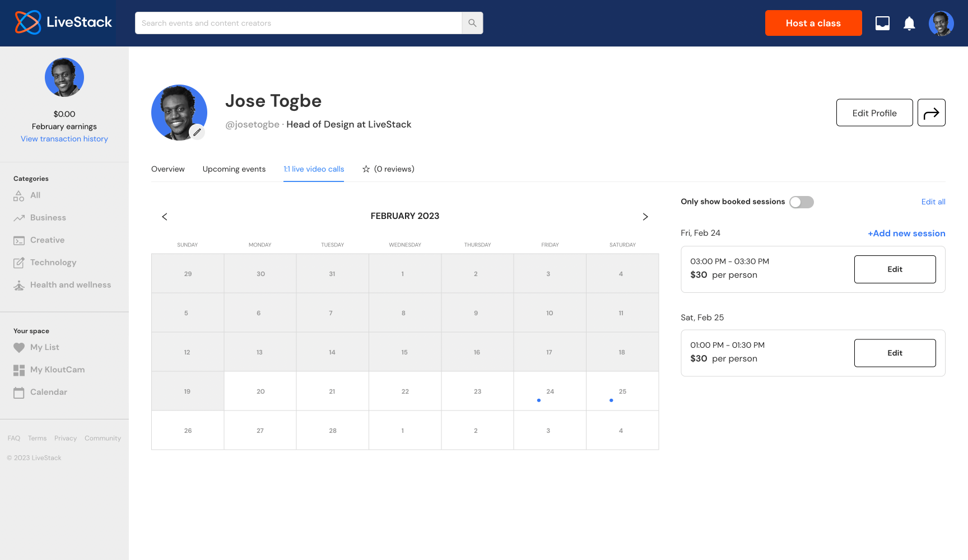Click +Add new session for Fri, Feb 24

[x=906, y=233]
